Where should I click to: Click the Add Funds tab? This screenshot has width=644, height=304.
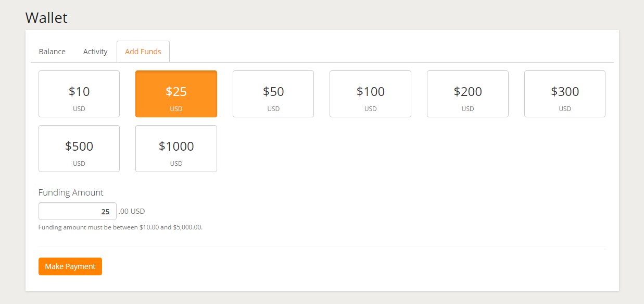tap(143, 52)
